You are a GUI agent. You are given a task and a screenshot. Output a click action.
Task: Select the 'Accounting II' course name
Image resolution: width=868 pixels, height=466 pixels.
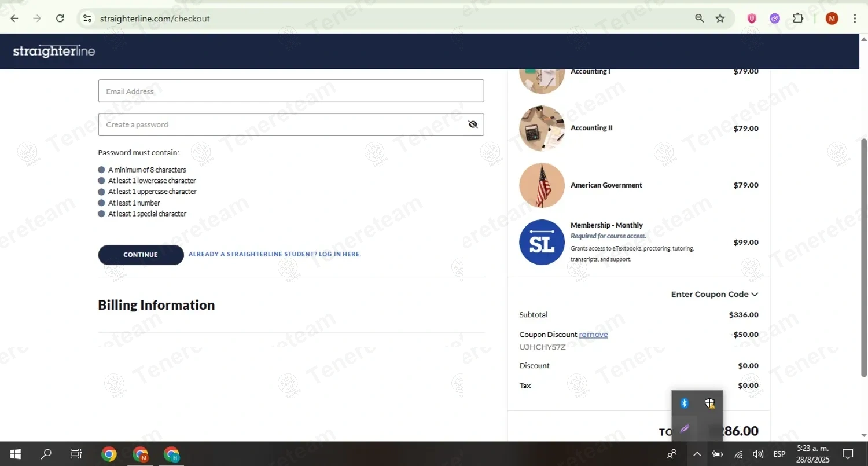tap(591, 128)
